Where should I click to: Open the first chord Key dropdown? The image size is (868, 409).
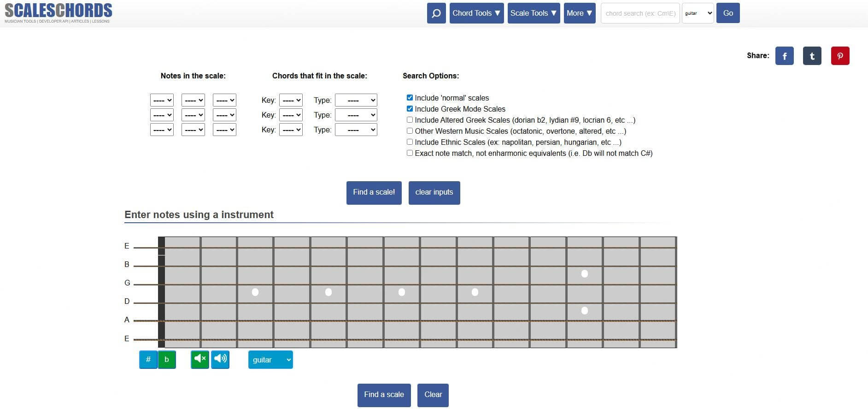pos(291,100)
